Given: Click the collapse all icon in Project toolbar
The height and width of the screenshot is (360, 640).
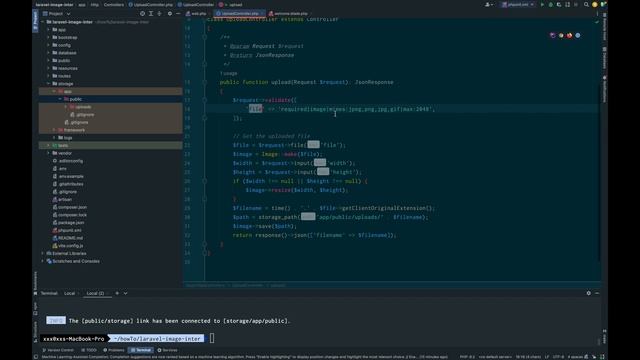Looking at the screenshot, I should pos(159,13).
